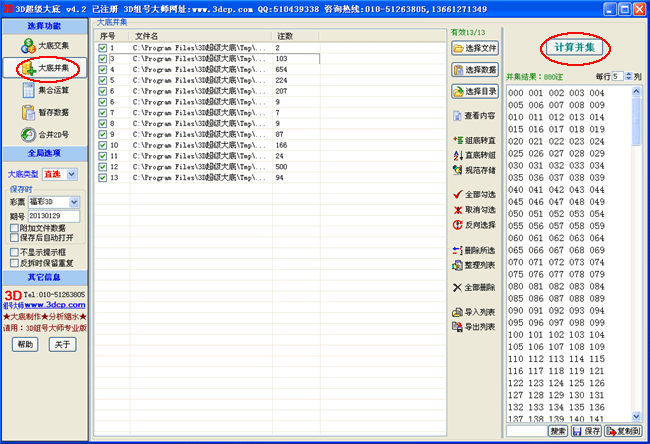This screenshot has height=444, width=650.
Task: Open the 大底交集 intersection function
Action: (x=45, y=46)
